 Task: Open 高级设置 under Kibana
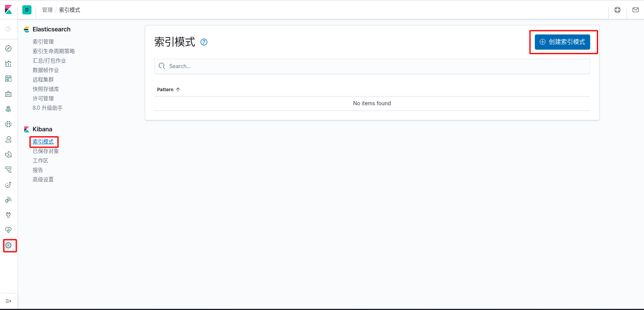click(x=43, y=179)
